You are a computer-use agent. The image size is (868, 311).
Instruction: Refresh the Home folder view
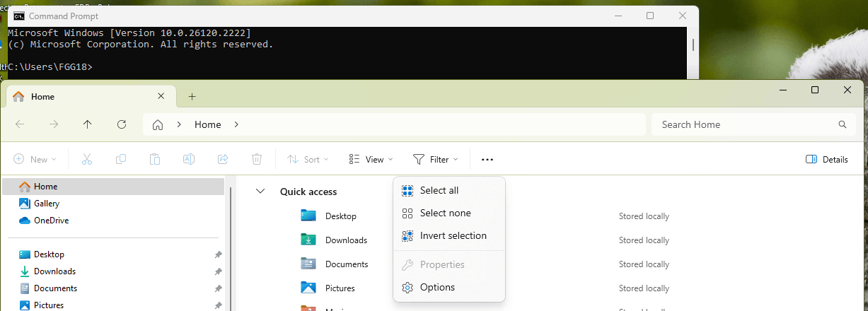click(122, 124)
